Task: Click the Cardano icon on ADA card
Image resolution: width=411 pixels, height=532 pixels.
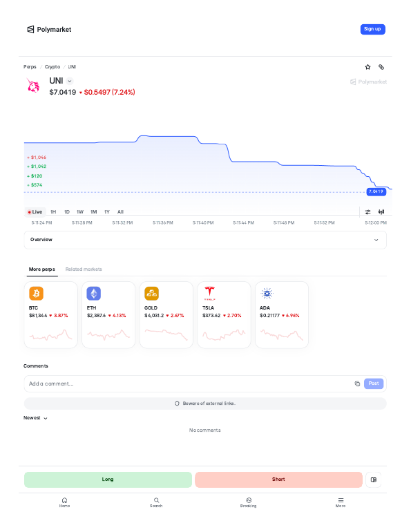Action: [x=267, y=294]
